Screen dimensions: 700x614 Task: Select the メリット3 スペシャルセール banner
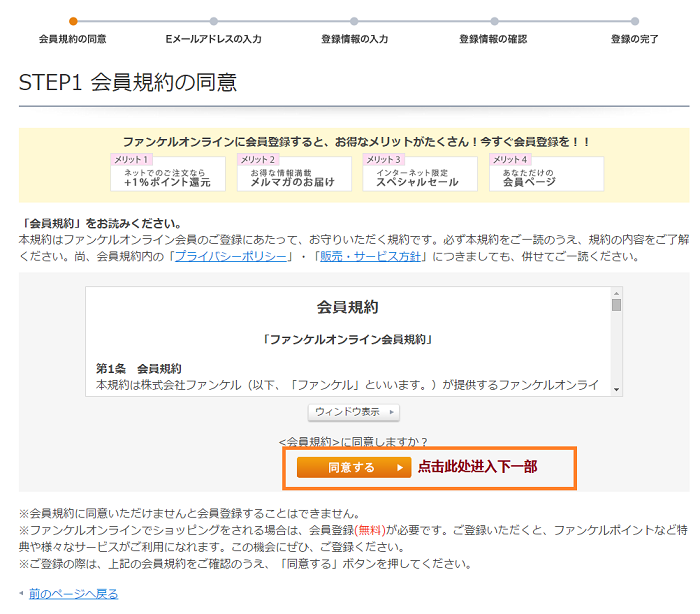point(421,174)
